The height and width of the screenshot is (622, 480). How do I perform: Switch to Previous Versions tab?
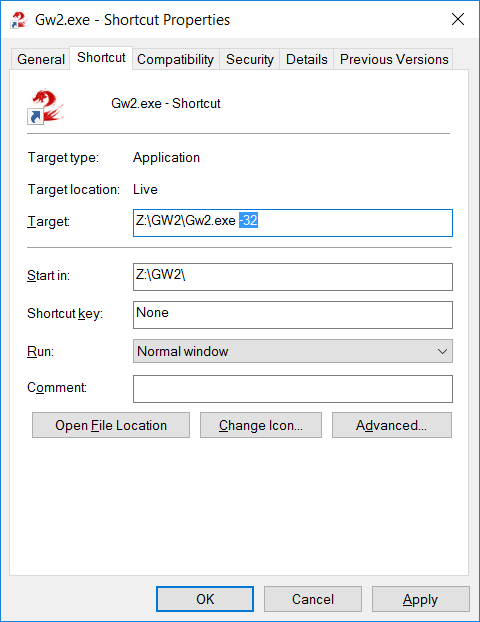point(394,59)
